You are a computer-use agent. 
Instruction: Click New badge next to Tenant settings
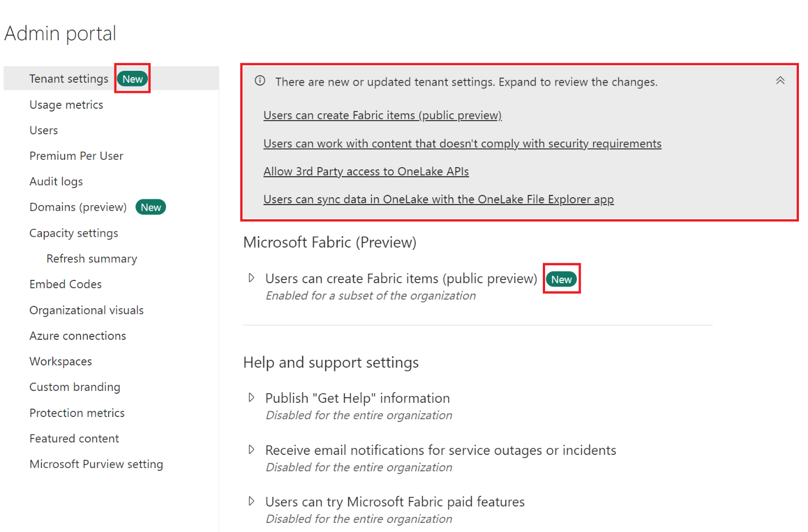(133, 79)
